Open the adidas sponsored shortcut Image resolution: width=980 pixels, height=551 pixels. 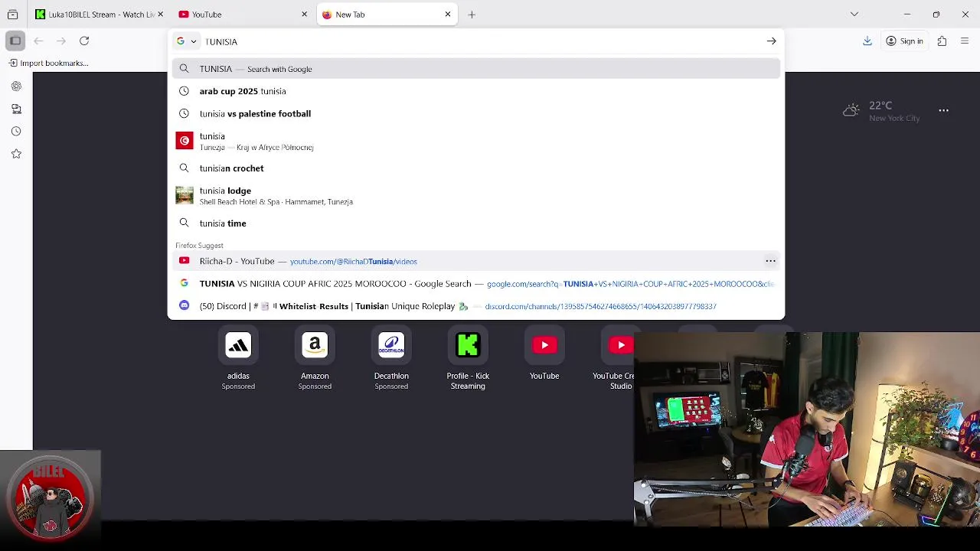point(238,358)
